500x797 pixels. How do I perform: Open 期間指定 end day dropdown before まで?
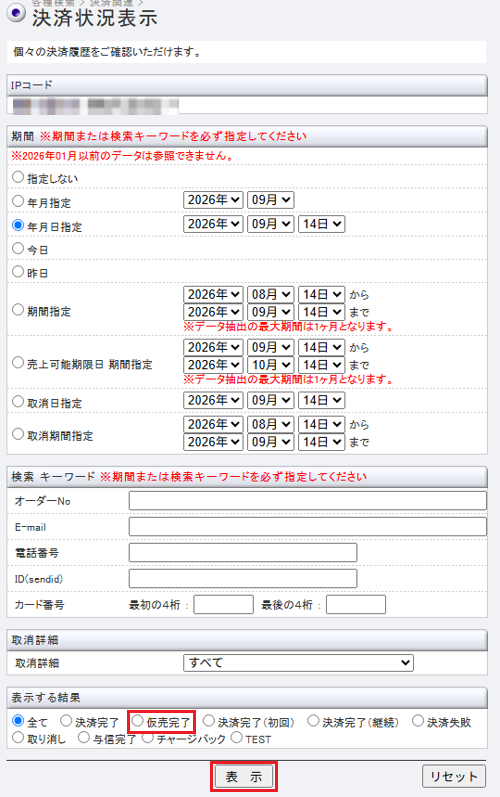[321, 312]
